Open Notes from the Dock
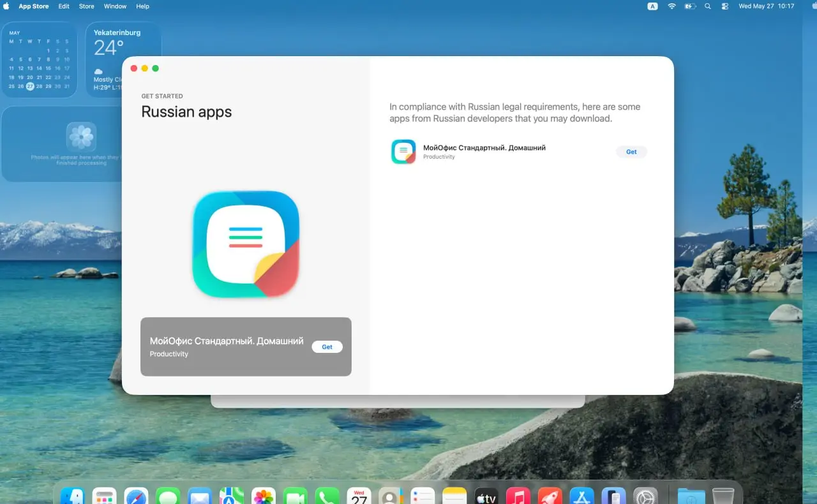 454,497
